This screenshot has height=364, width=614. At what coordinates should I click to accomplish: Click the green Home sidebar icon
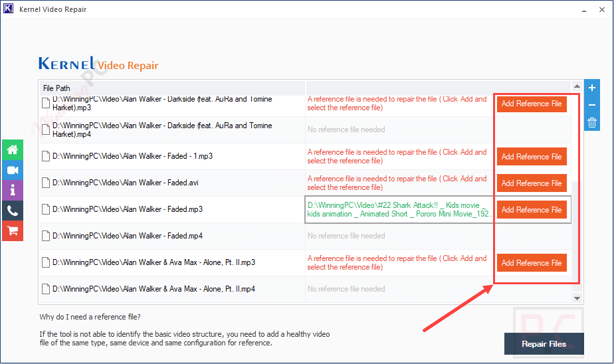(13, 150)
